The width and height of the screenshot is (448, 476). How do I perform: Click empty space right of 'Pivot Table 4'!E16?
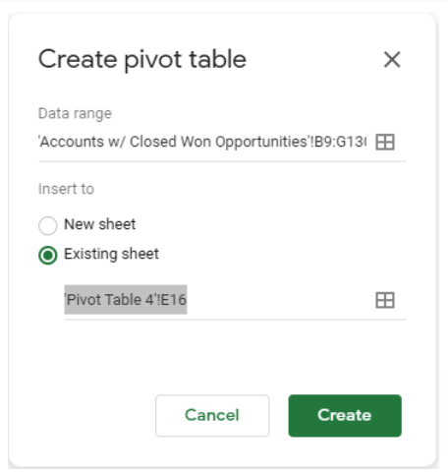click(280, 300)
